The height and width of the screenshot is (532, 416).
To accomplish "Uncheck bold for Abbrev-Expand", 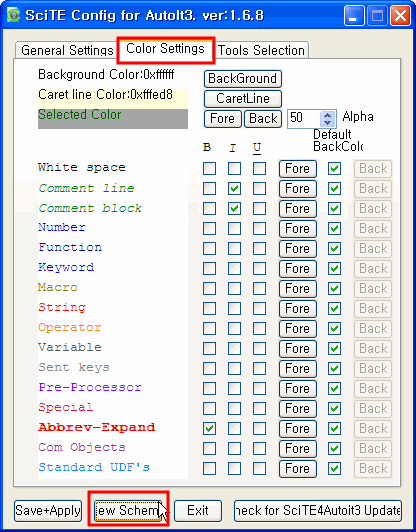I will coord(209,429).
